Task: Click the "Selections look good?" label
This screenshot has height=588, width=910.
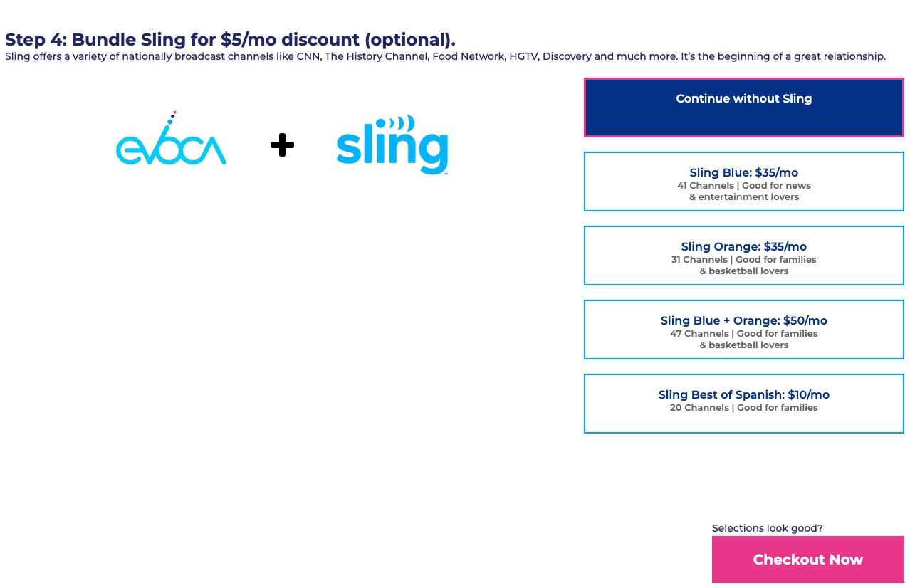Action: pyautogui.click(x=767, y=528)
